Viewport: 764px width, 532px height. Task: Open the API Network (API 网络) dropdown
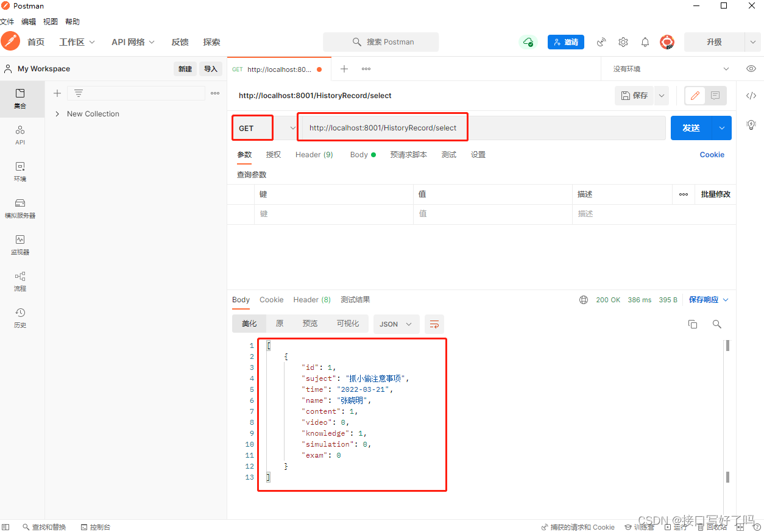(x=133, y=42)
